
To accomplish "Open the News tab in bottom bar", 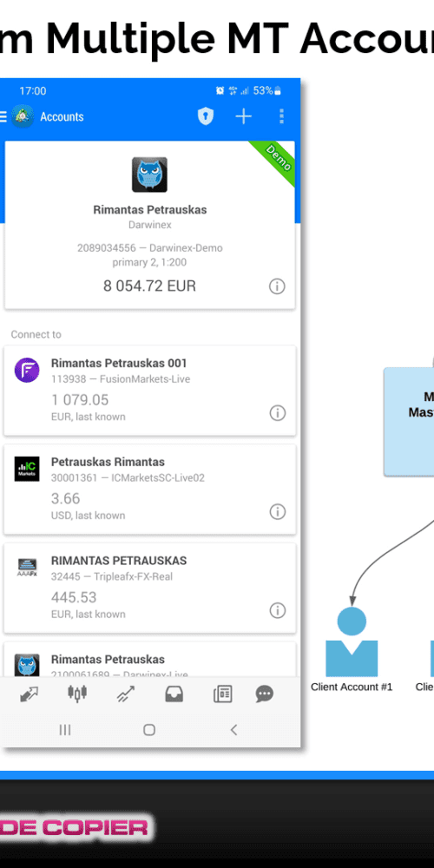I will 222,694.
